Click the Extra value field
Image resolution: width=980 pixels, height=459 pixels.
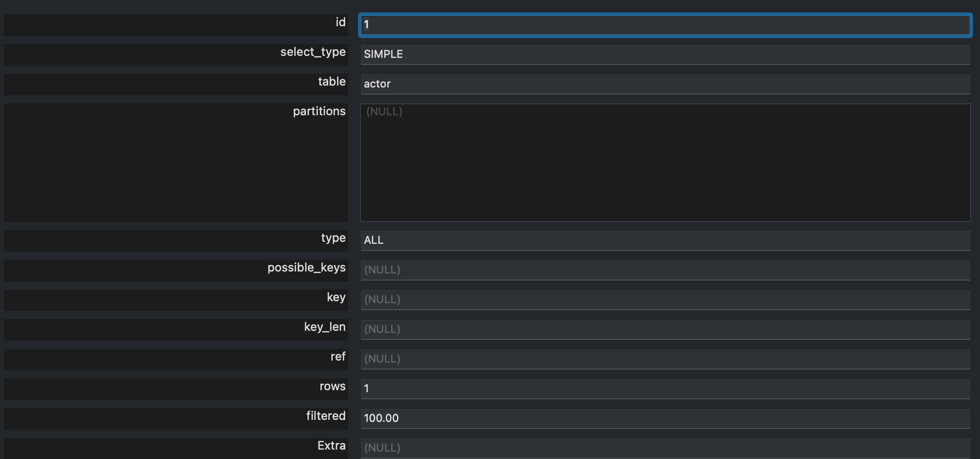coord(665,448)
